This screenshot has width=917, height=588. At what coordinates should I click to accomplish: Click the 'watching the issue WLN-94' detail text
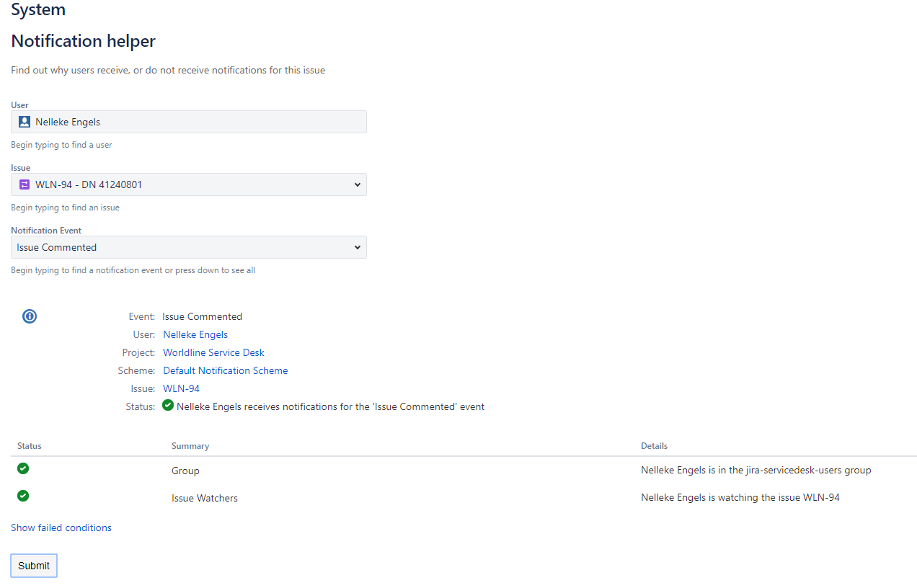740,497
